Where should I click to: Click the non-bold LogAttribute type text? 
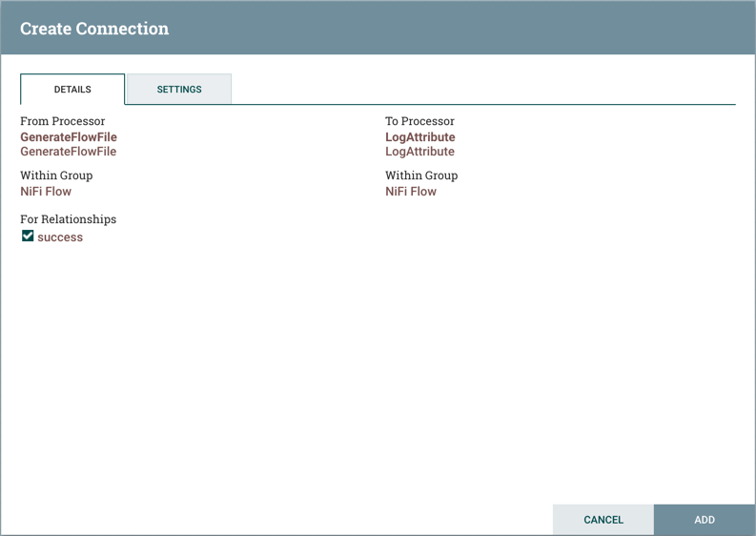point(420,152)
